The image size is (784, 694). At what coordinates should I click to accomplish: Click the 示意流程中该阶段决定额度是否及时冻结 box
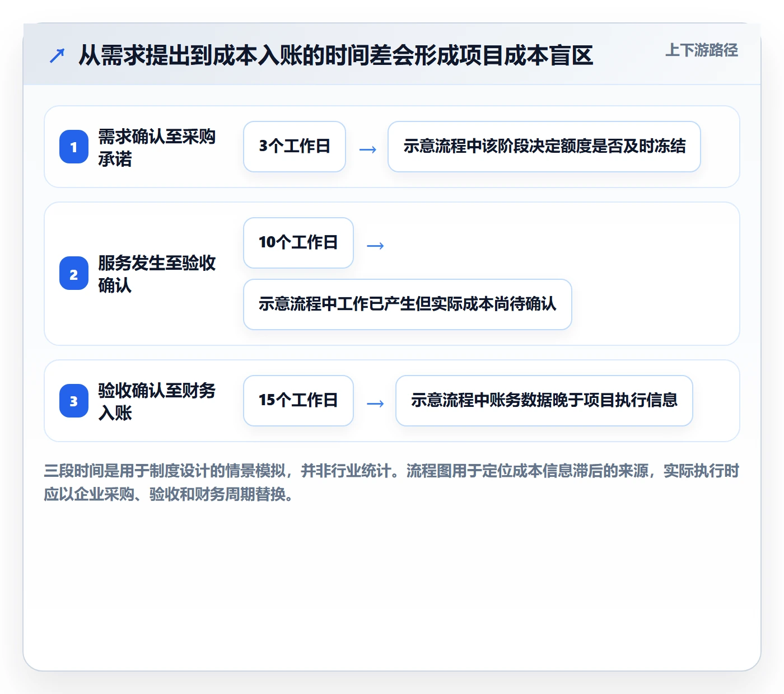coord(544,147)
